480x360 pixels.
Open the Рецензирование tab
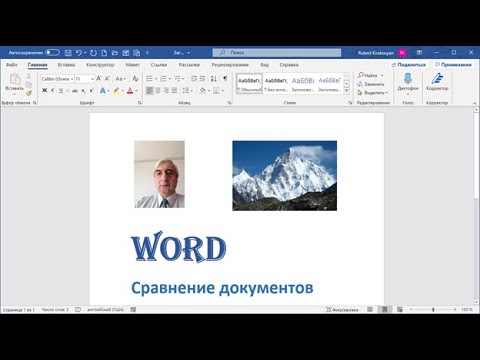(230, 65)
